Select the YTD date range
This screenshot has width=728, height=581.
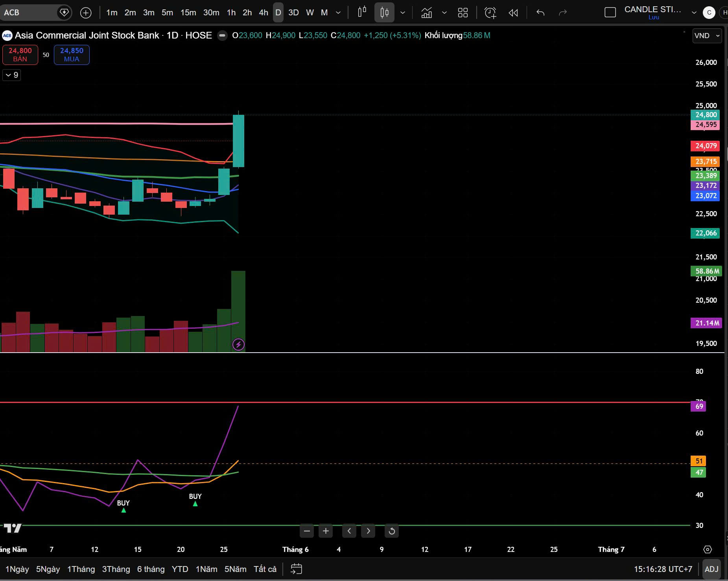180,569
